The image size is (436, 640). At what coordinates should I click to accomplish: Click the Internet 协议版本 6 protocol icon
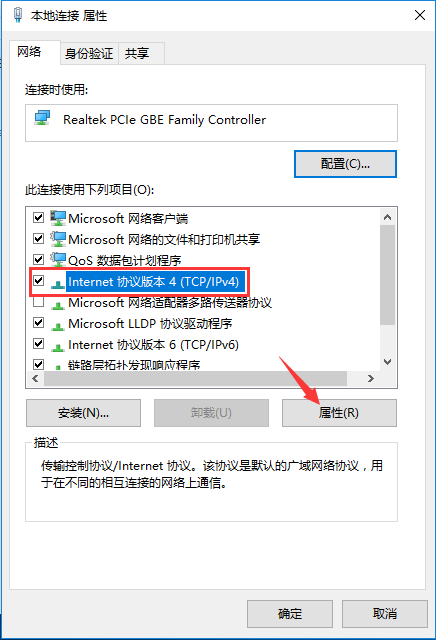58,347
